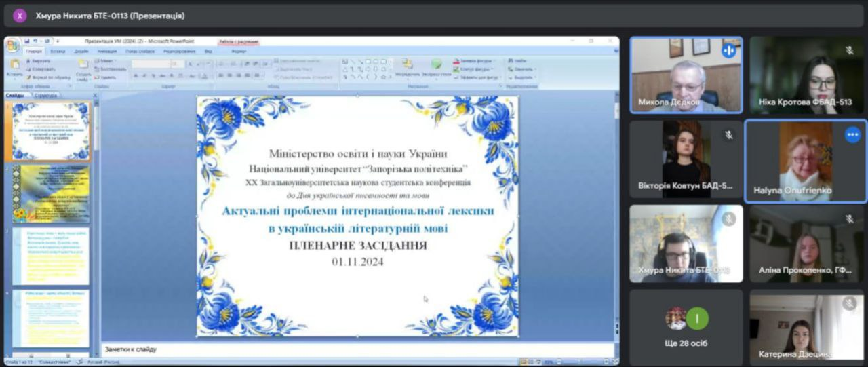Click the muted mic icon on Катерина Дзецина's tile
The height and width of the screenshot is (367, 868).
[x=849, y=304]
